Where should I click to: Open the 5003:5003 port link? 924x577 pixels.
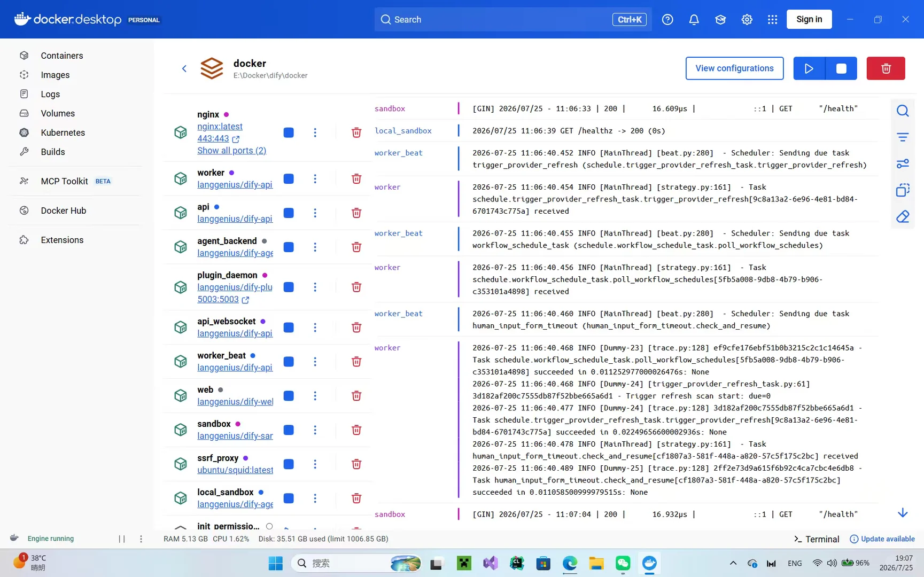tap(223, 300)
